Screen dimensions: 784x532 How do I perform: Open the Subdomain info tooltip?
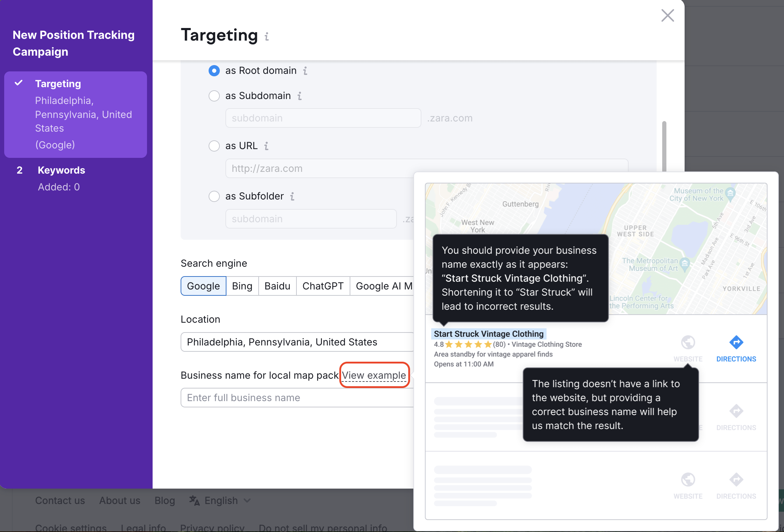(300, 96)
